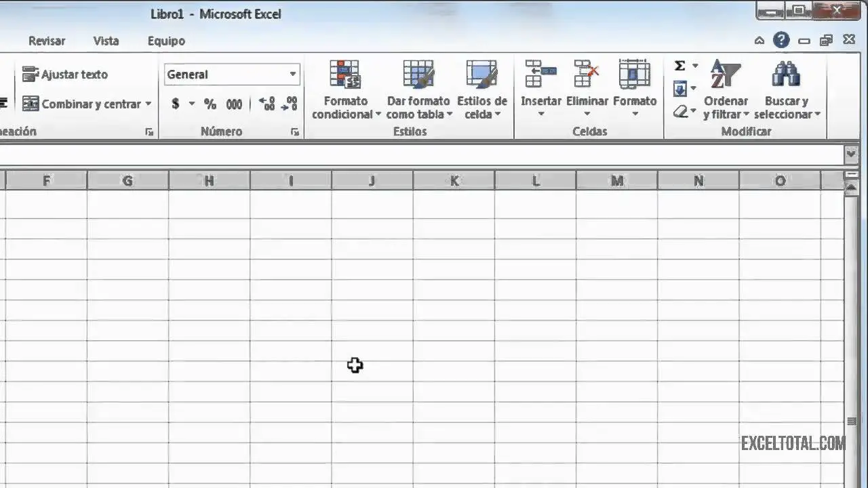Close the workbook window X
This screenshot has height=488, width=868.
pos(848,41)
